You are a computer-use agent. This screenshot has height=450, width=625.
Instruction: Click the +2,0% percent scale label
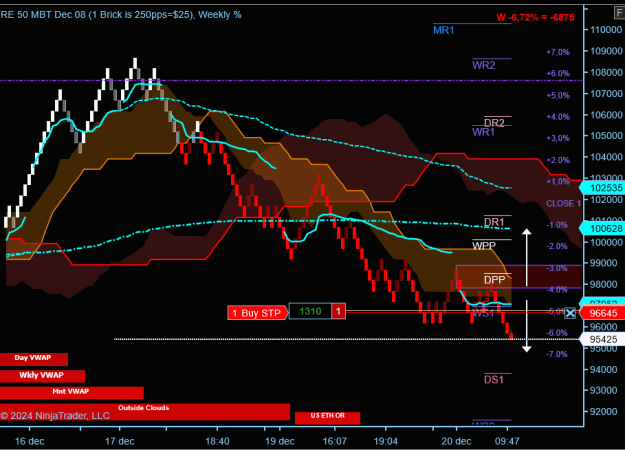558,160
